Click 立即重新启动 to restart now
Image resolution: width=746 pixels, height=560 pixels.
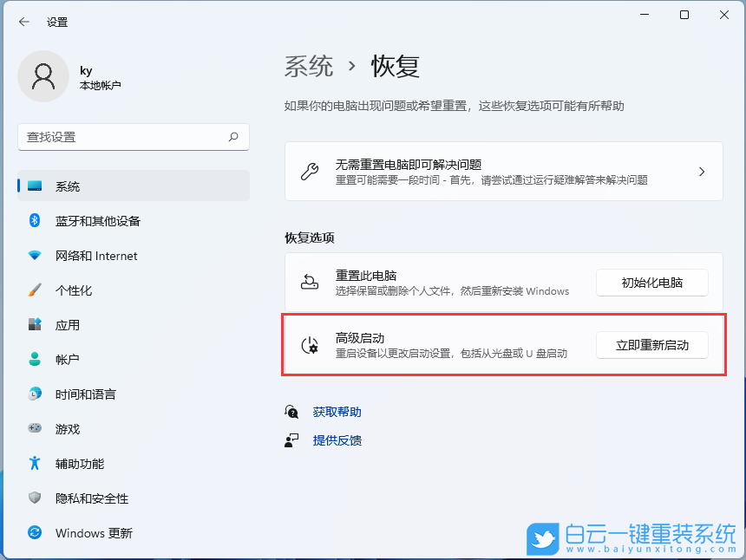click(651, 344)
